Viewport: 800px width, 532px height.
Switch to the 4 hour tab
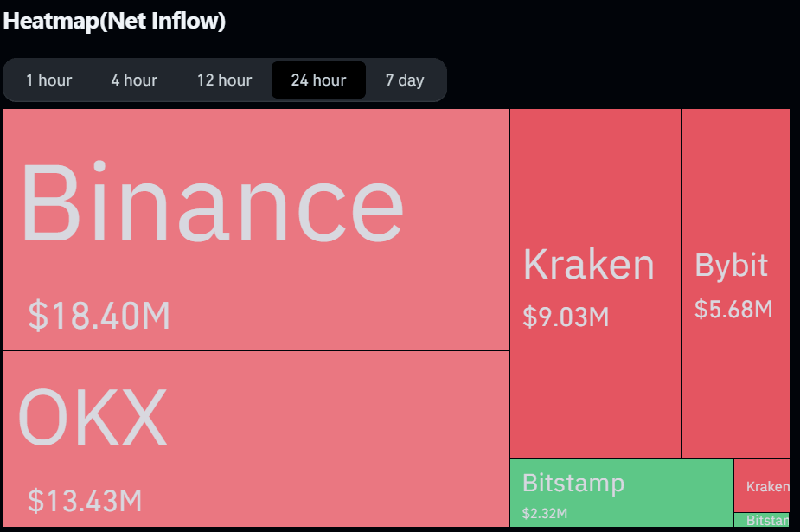134,80
